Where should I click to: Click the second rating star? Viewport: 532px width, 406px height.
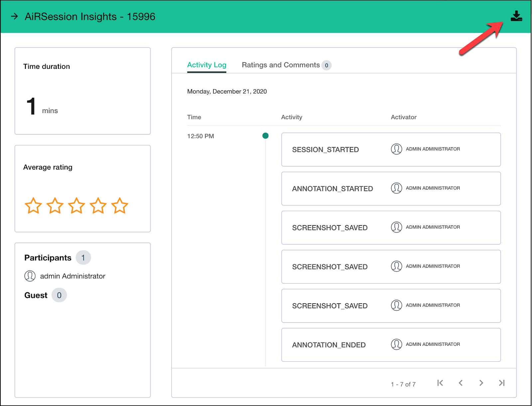point(55,205)
